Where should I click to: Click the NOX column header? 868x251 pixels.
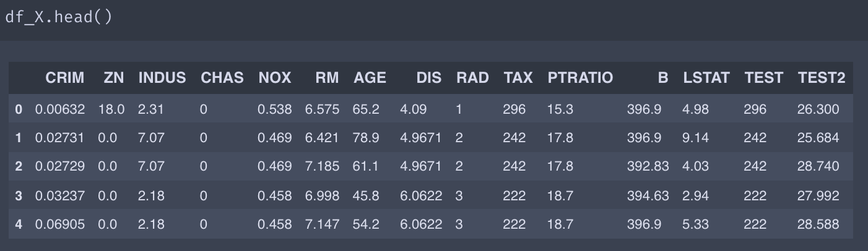[x=274, y=78]
